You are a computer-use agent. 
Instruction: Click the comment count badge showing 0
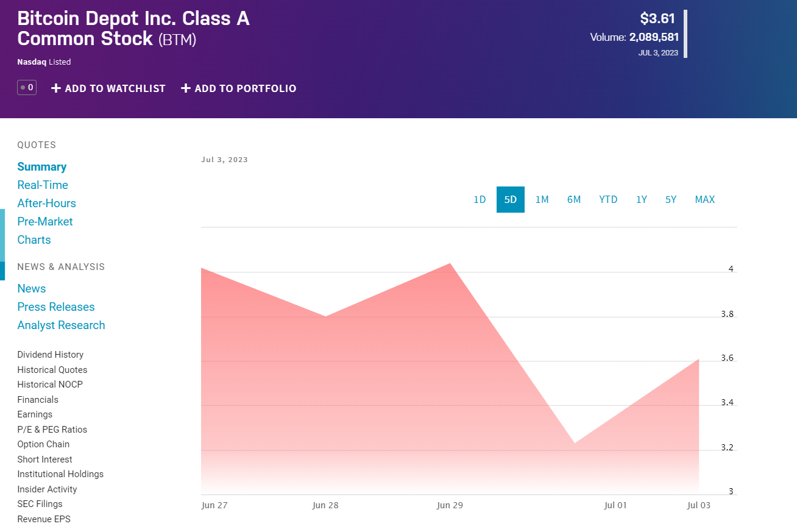27,88
